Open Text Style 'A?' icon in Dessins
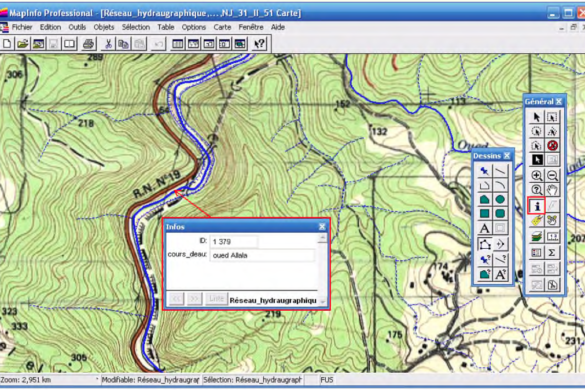 500,274
